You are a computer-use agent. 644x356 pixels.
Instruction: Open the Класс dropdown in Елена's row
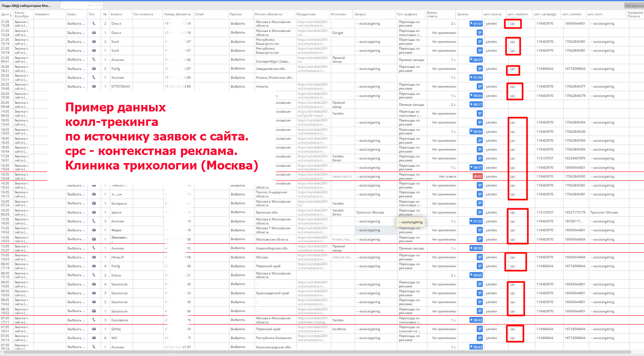(x=76, y=275)
